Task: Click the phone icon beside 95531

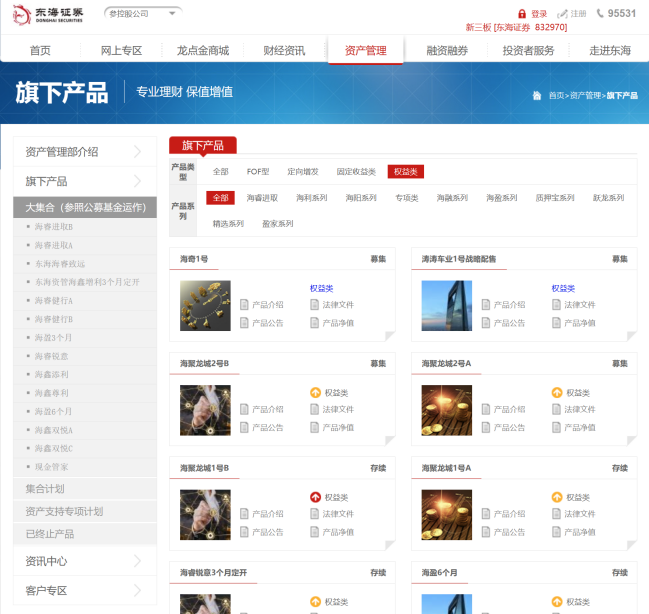Action: click(600, 14)
